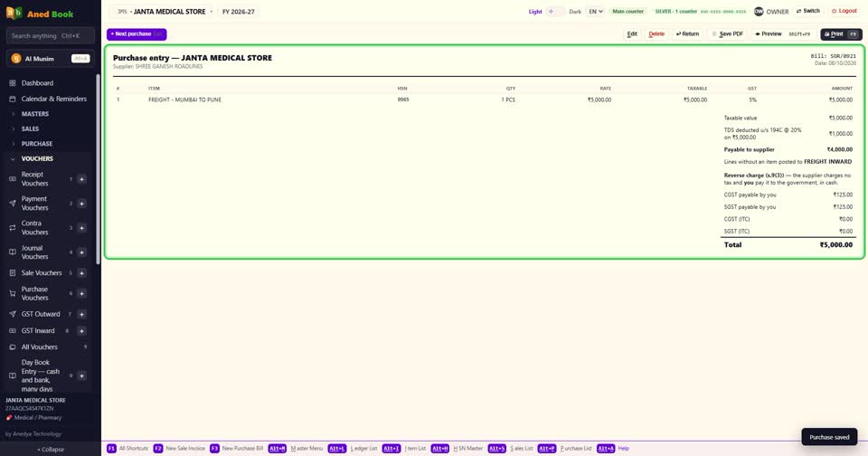This screenshot has height=456, width=868.
Task: Open the EN language dropdown
Action: coord(595,11)
